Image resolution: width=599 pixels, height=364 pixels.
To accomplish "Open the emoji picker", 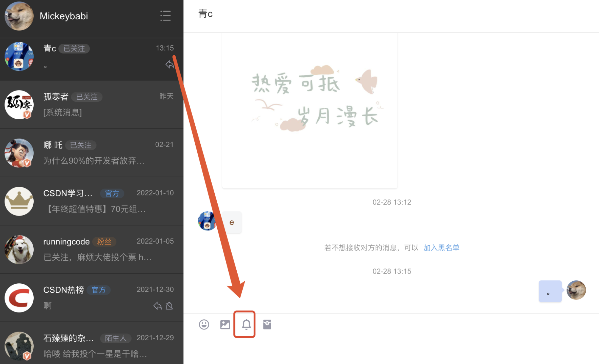I will (204, 324).
